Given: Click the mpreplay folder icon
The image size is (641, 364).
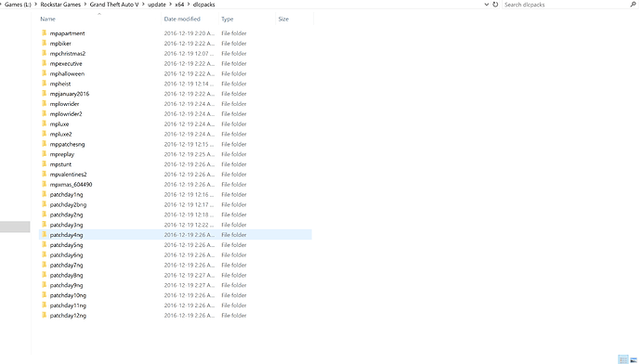Looking at the screenshot, I should (45, 154).
